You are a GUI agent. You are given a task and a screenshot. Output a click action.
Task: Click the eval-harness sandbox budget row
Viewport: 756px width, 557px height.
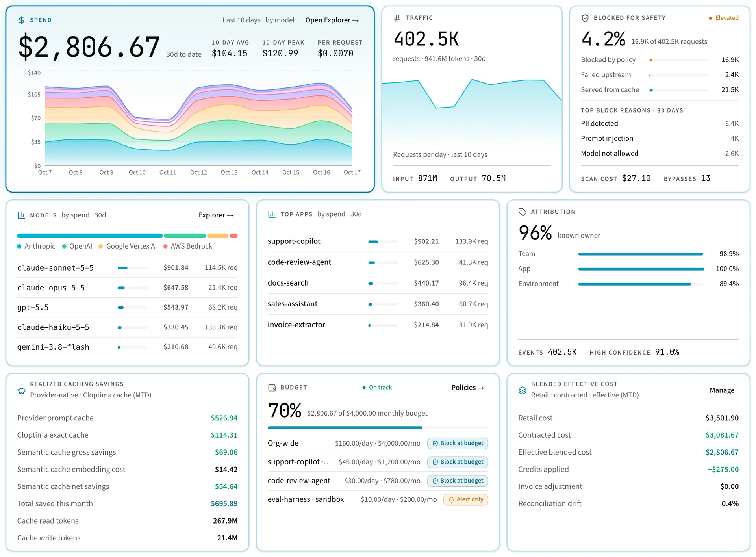(378, 499)
